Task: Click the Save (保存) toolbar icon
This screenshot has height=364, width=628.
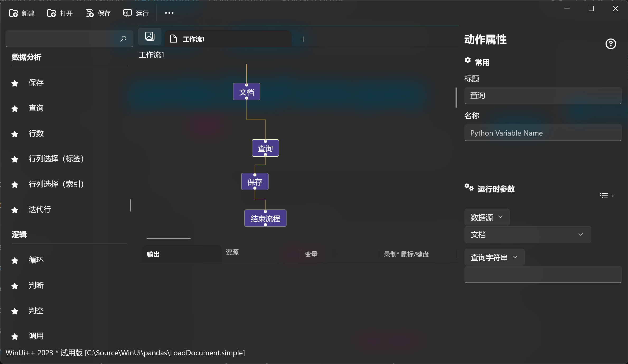Action: (x=90, y=13)
